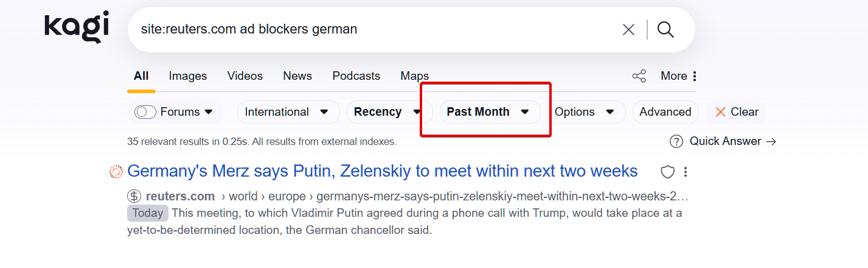
Task: Open the Recency sort dropdown
Action: [x=387, y=112]
